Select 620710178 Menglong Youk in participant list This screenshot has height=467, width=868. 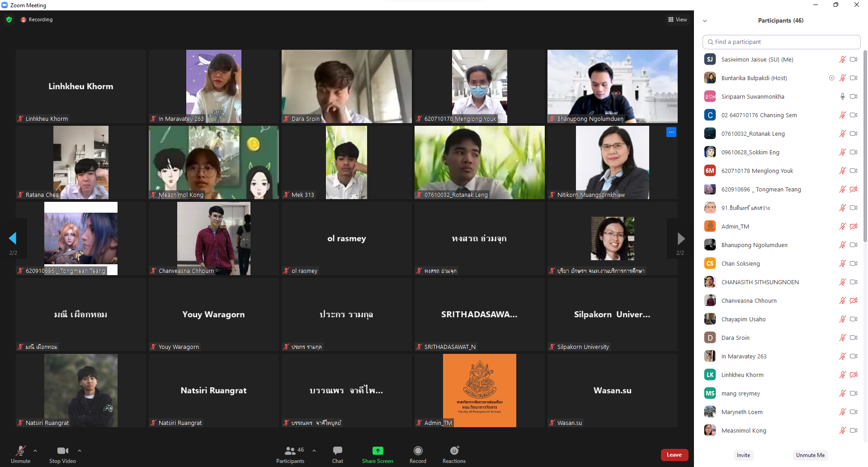click(x=781, y=171)
